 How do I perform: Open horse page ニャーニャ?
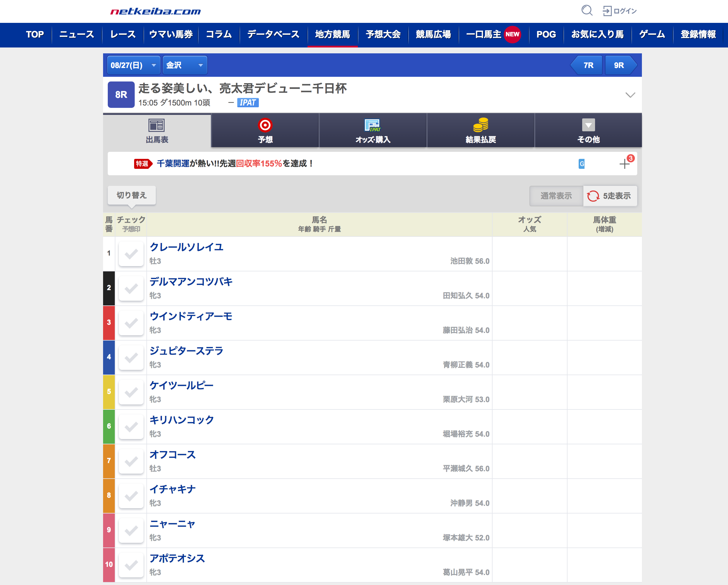(x=172, y=524)
